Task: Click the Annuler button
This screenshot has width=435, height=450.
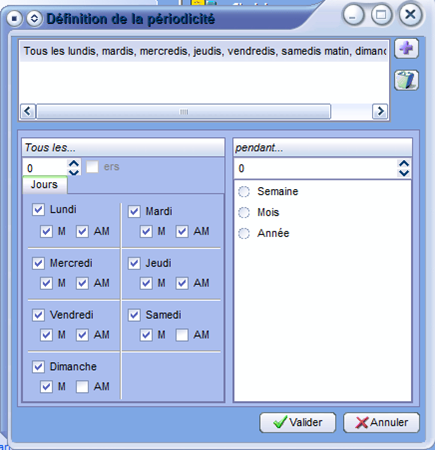Action: [x=382, y=423]
